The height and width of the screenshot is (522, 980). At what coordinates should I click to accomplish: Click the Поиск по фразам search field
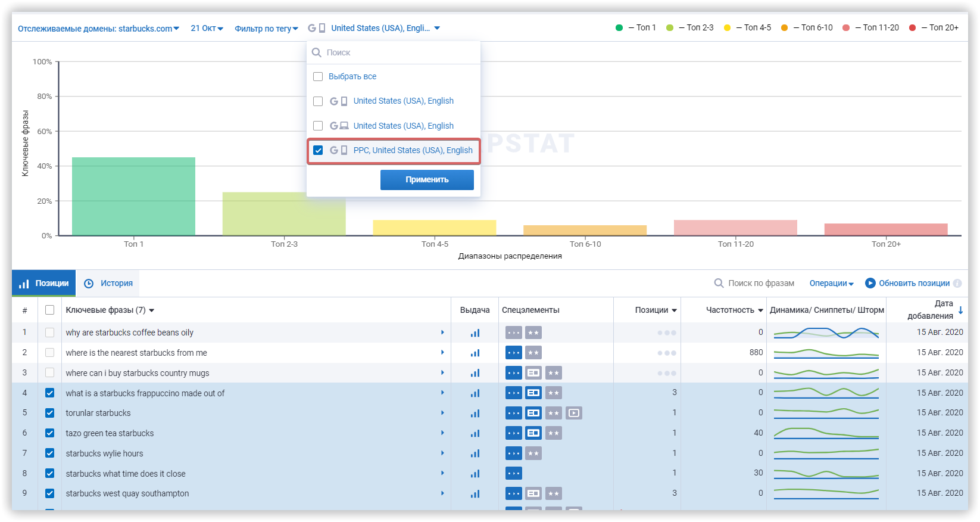[761, 284]
